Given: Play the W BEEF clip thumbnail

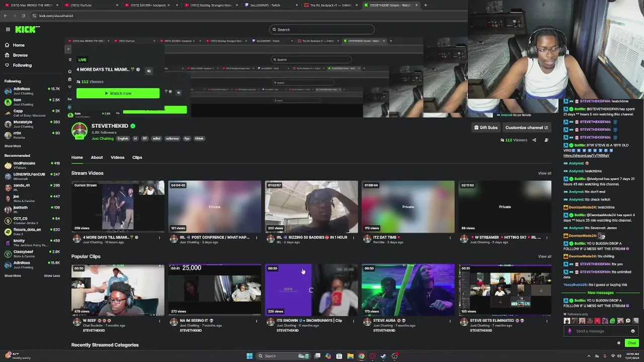Looking at the screenshot, I should 118,290.
